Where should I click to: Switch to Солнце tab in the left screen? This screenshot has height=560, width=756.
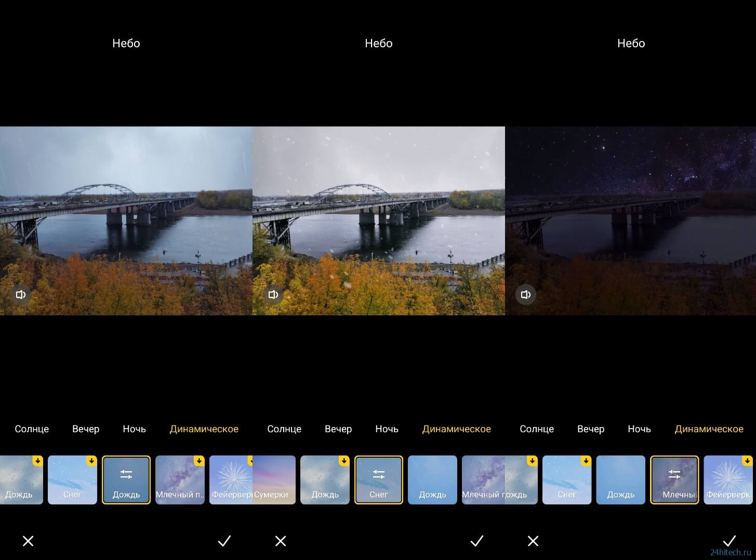[32, 429]
